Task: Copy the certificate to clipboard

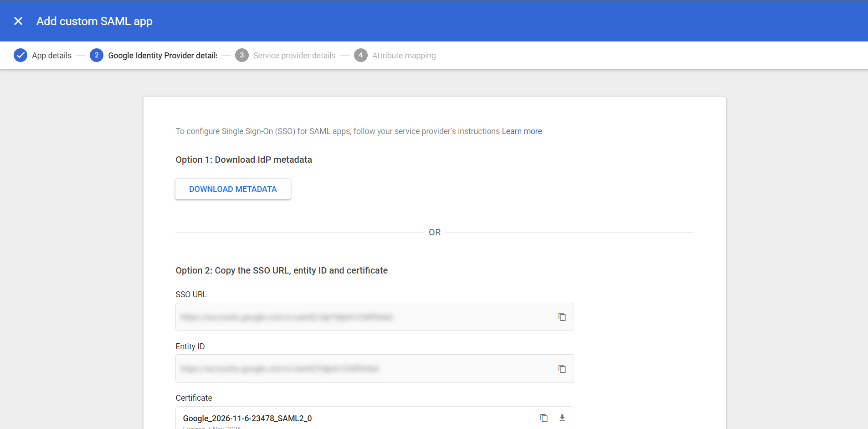Action: point(544,418)
